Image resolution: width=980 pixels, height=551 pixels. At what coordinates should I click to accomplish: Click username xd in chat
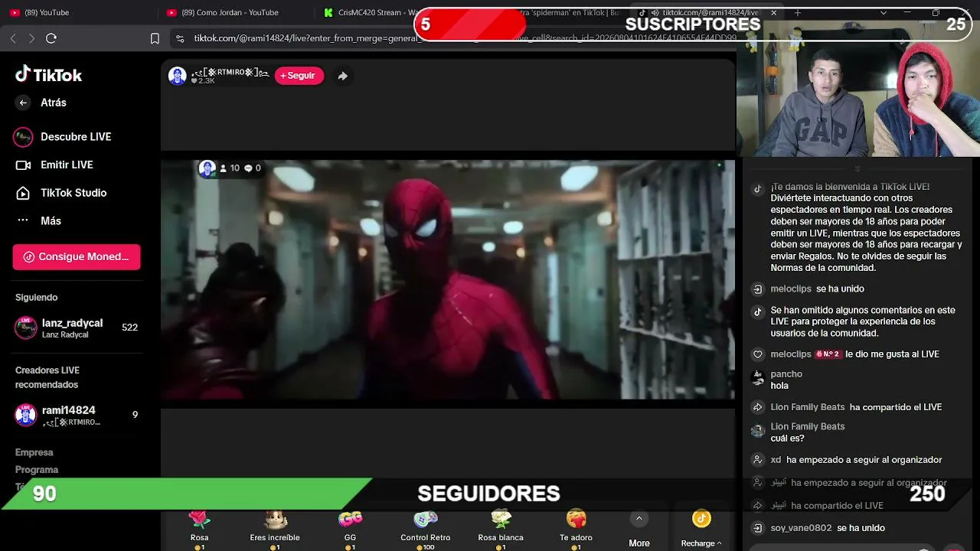click(x=776, y=460)
